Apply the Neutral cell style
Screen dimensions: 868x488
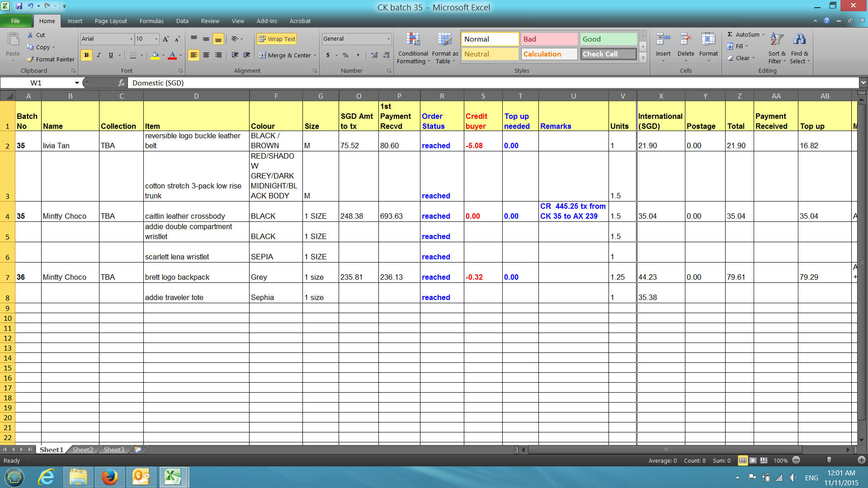tap(490, 54)
